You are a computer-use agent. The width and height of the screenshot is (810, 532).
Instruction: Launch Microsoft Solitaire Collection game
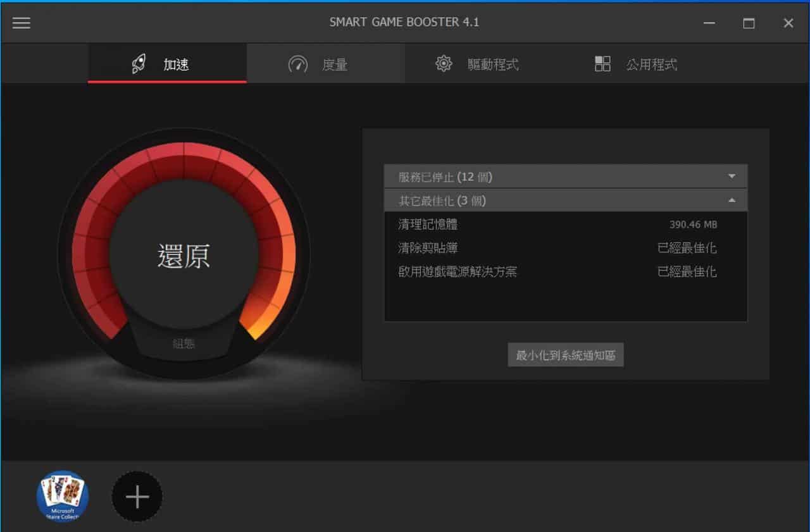click(x=63, y=497)
